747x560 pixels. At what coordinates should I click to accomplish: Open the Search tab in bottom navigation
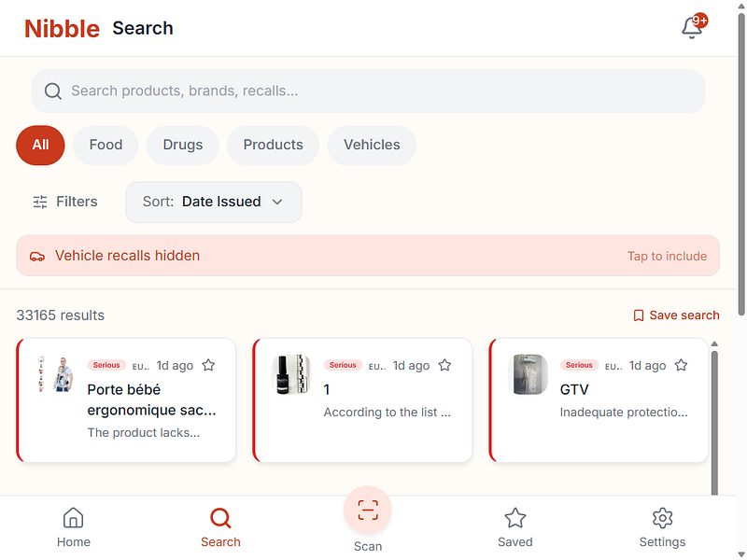220,527
